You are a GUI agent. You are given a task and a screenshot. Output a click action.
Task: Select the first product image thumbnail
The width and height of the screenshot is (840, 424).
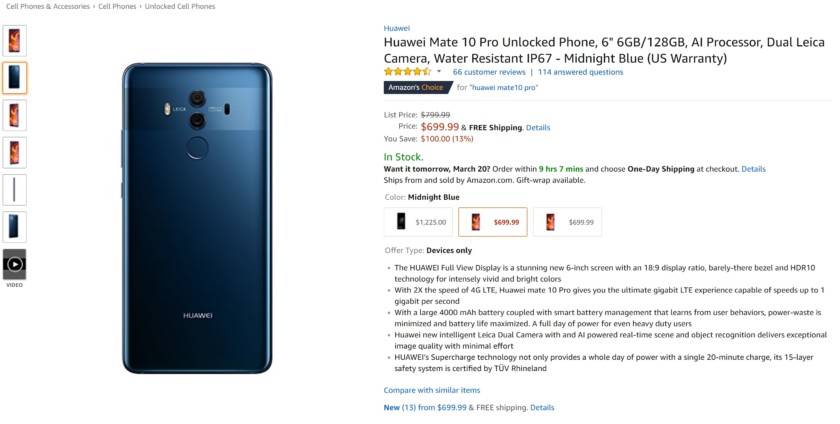(x=15, y=40)
